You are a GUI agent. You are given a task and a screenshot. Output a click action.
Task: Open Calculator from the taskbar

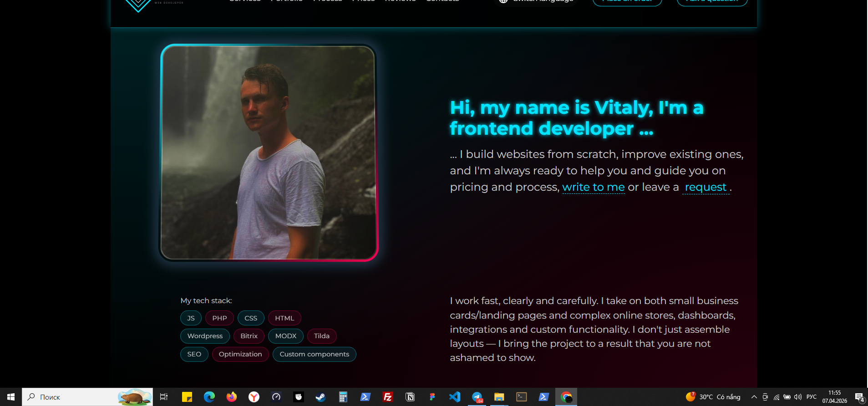[x=343, y=397]
